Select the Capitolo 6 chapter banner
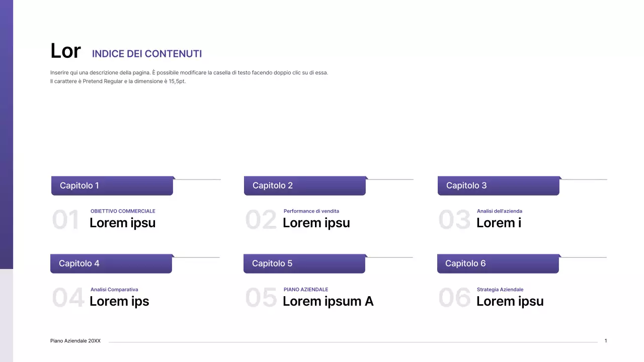Image resolution: width=644 pixels, height=362 pixels. click(x=498, y=263)
